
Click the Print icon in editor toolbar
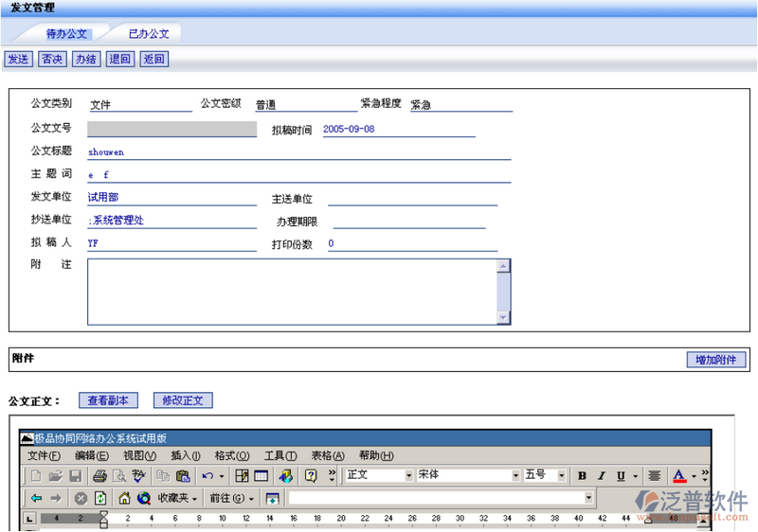coord(99,476)
